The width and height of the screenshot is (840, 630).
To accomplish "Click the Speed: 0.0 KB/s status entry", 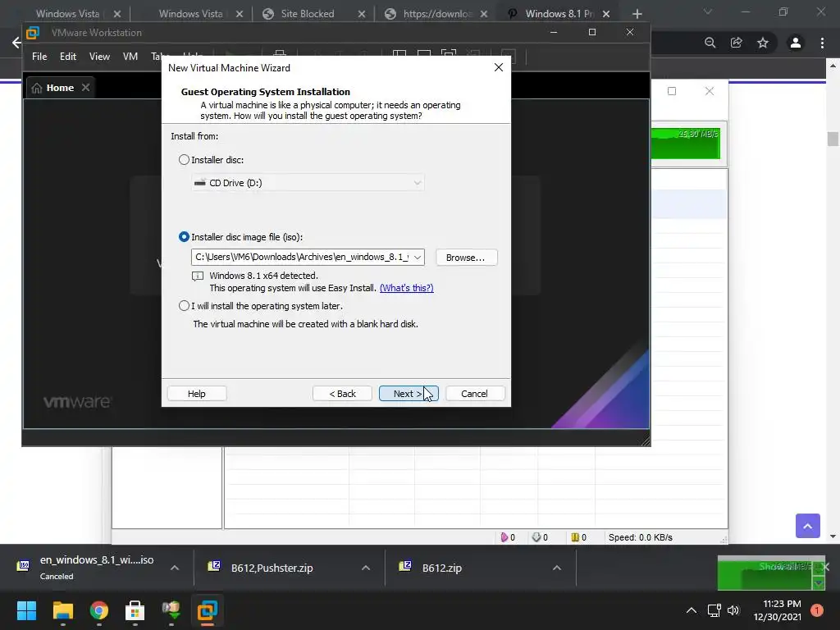I will pos(640,537).
